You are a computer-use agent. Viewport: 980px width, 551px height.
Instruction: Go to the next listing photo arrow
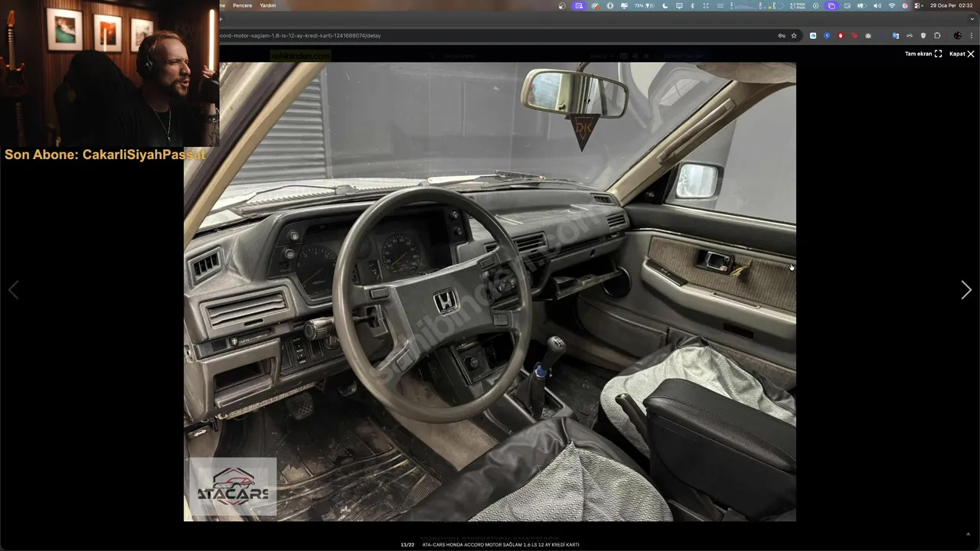point(966,289)
